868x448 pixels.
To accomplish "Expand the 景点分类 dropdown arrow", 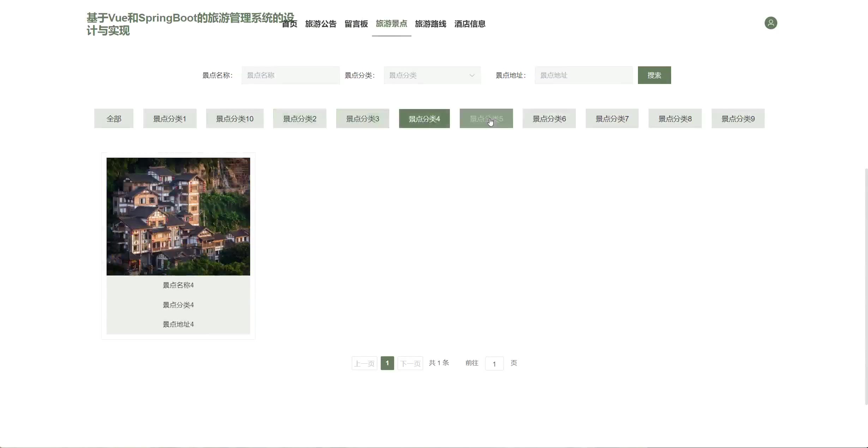I will pyautogui.click(x=472, y=75).
